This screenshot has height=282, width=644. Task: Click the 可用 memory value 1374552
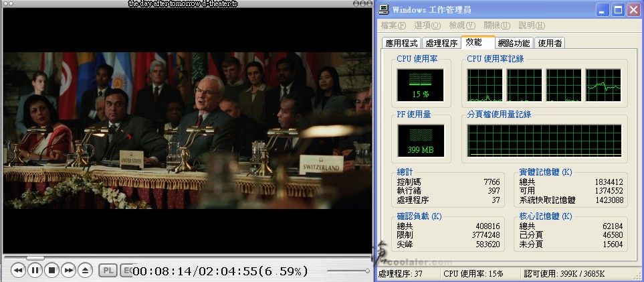tap(609, 191)
